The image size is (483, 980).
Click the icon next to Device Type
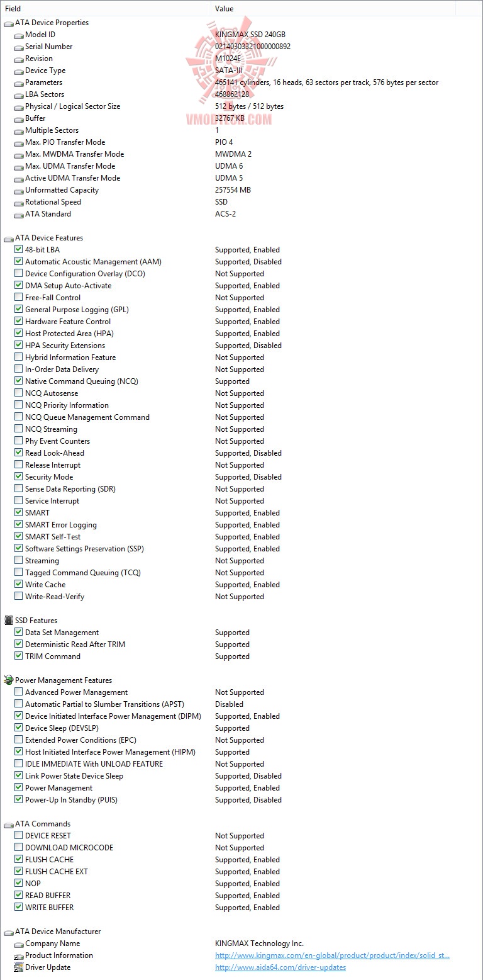click(x=18, y=71)
